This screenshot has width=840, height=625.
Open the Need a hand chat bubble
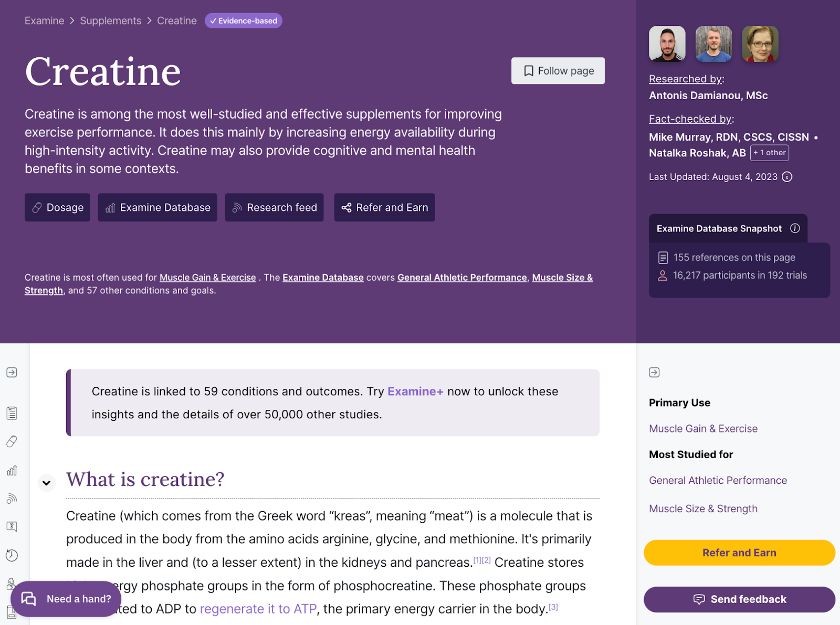[66, 598]
